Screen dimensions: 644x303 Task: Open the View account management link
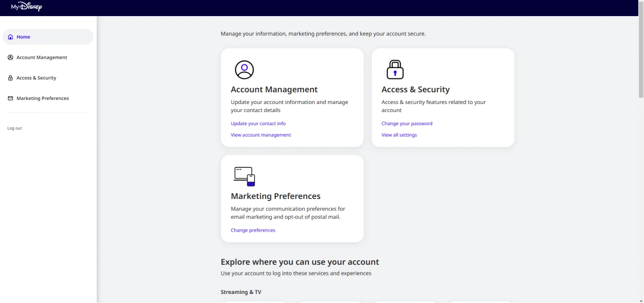(261, 135)
